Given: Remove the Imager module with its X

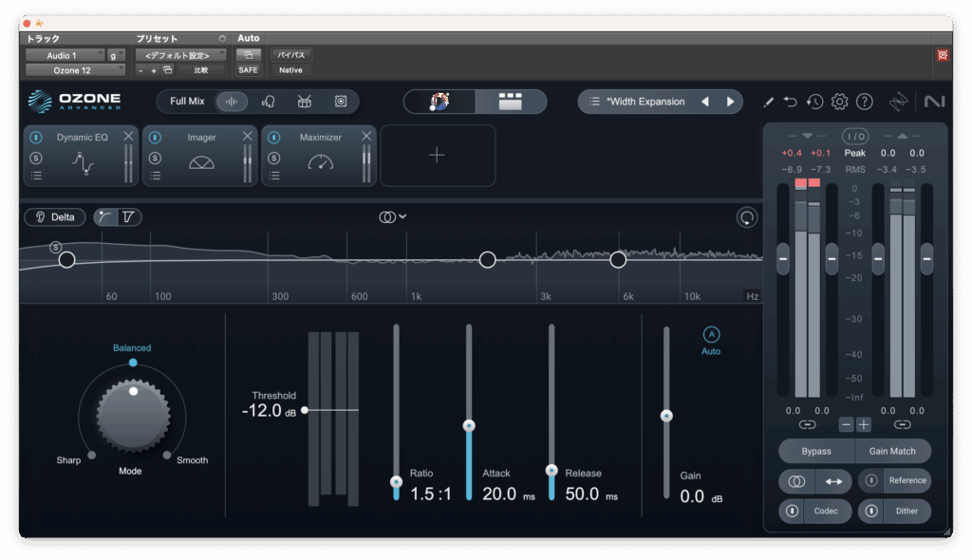Looking at the screenshot, I should tap(248, 137).
